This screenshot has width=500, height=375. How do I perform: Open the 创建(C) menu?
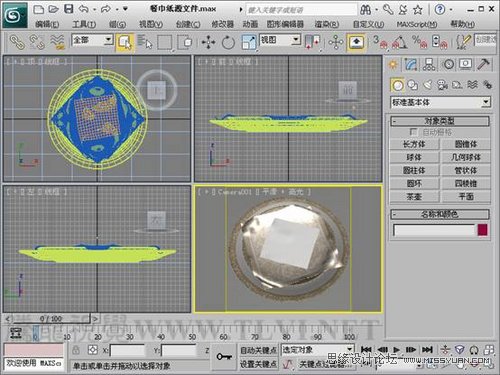coord(188,24)
